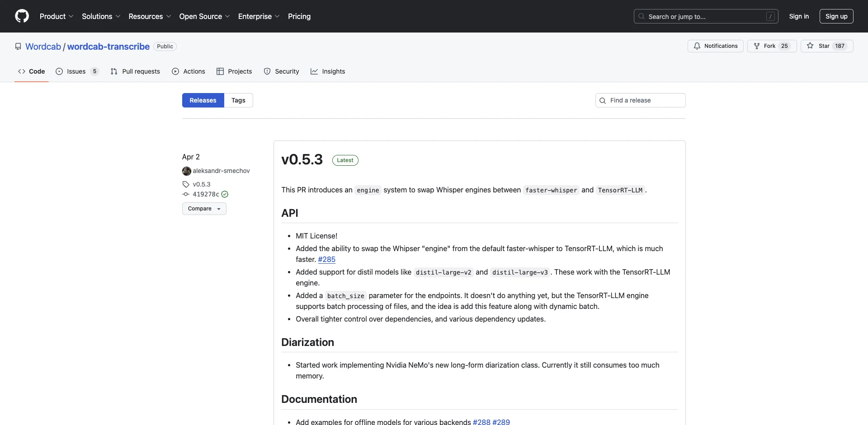Click the Apr 2 release date
The width and height of the screenshot is (868, 425).
click(x=191, y=157)
